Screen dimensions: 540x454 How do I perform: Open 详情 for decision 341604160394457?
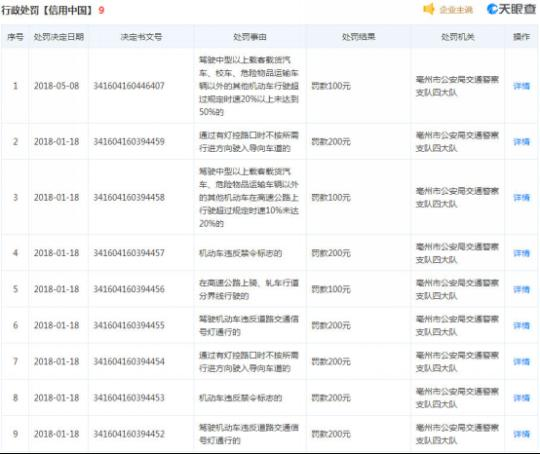(521, 253)
